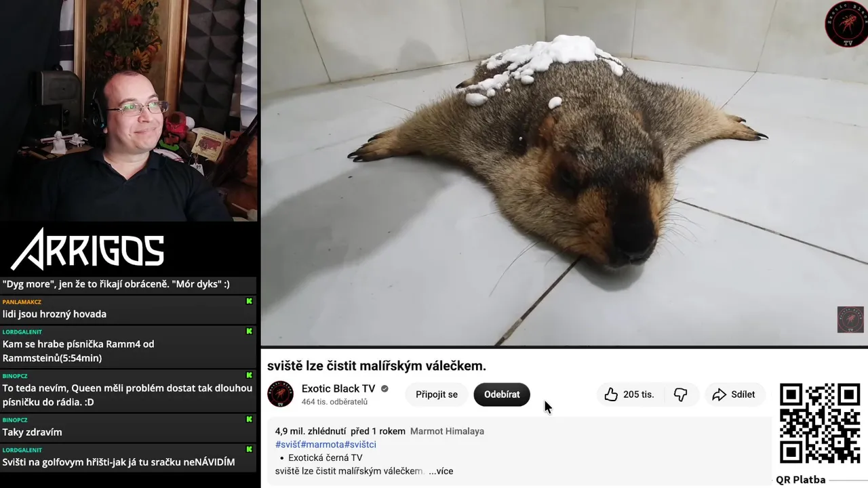Screen dimensions: 868x488
Task: Open the #marmota hashtag link
Action: (323, 445)
